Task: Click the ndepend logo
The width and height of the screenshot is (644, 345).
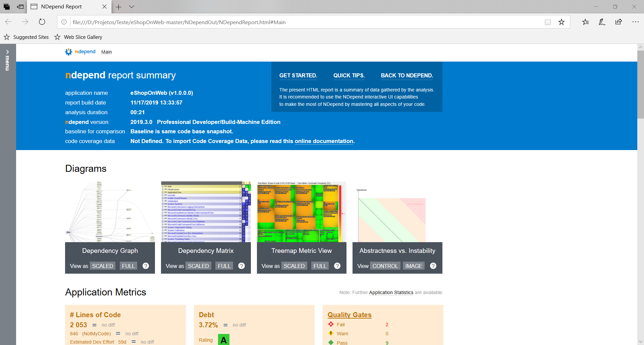Action: [80, 52]
